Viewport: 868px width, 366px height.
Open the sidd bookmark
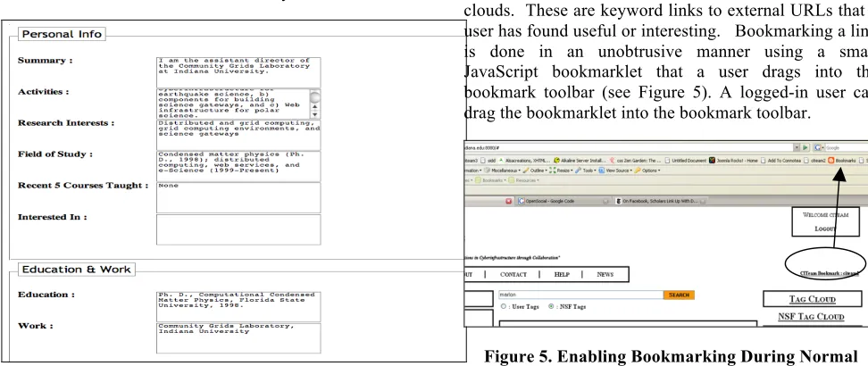pyautogui.click(x=488, y=160)
